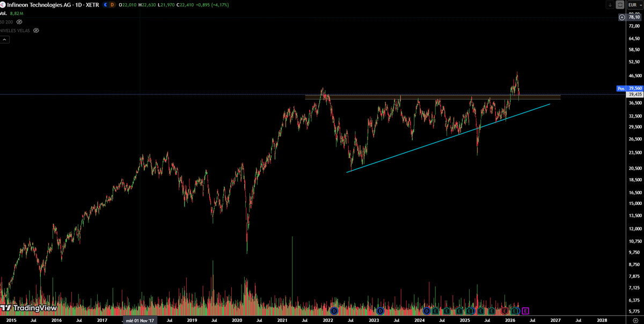
Task: Click the 46,500 price axis label
Action: pyautogui.click(x=634, y=76)
